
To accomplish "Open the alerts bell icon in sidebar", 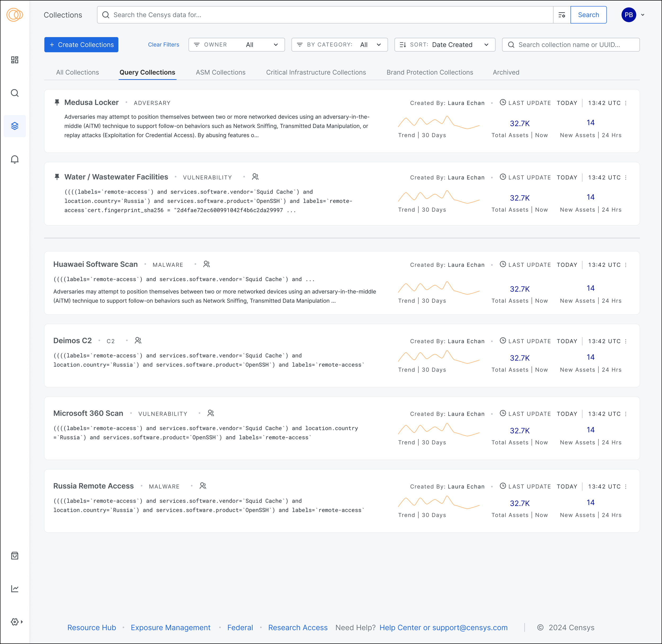I will coord(15,159).
